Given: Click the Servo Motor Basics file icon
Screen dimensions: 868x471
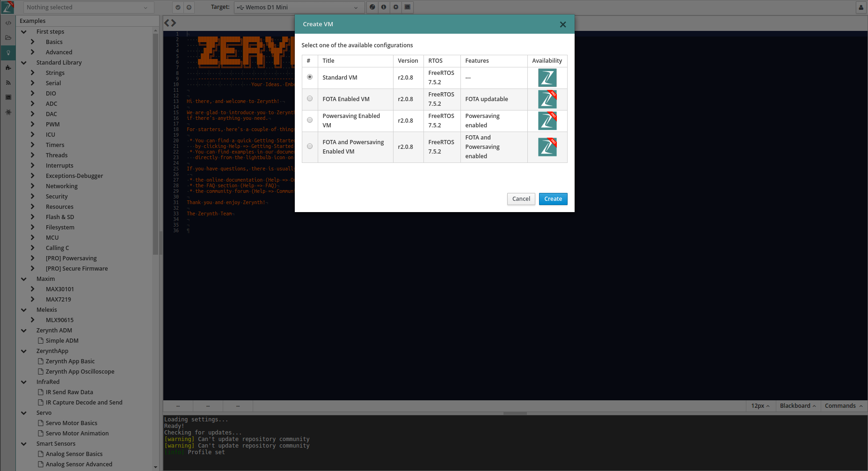Looking at the screenshot, I should click(x=40, y=423).
